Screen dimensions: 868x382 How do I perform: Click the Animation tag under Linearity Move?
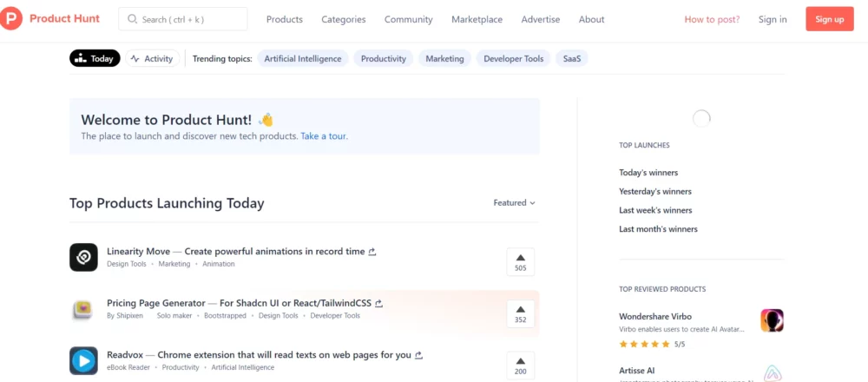[219, 264]
